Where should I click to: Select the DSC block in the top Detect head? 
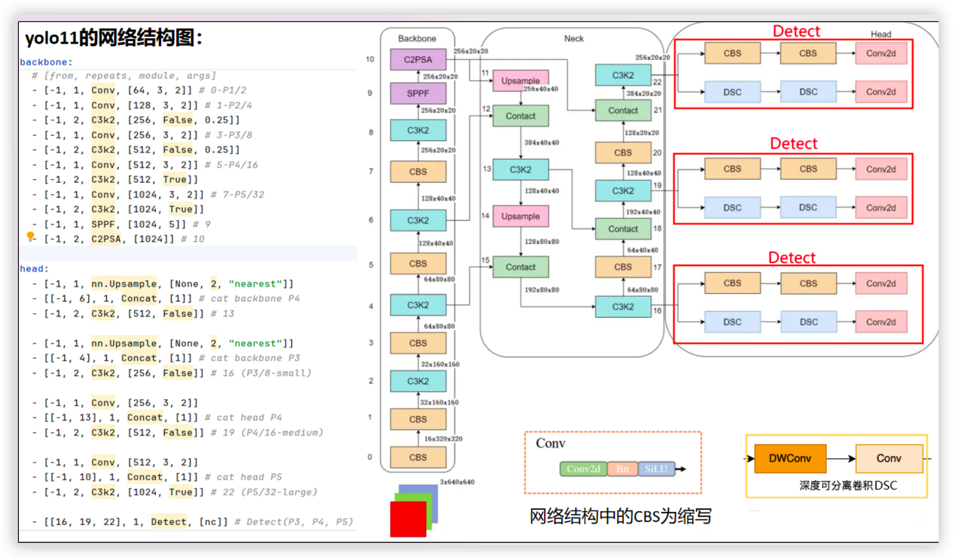tap(732, 91)
